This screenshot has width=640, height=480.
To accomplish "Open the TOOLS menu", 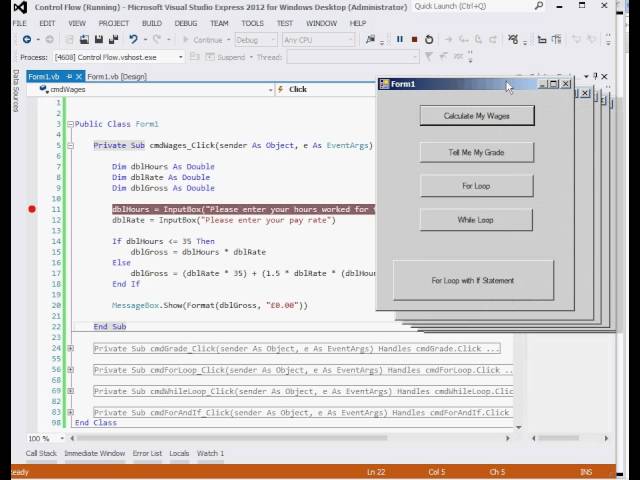I will click(253, 23).
